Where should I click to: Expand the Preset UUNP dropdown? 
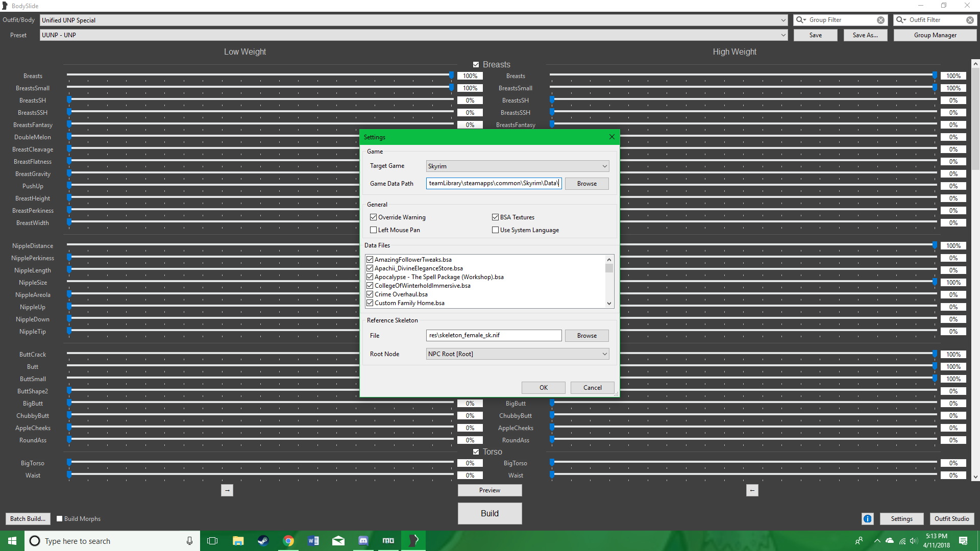(782, 34)
